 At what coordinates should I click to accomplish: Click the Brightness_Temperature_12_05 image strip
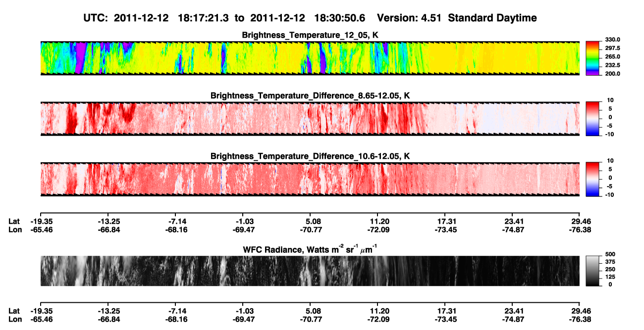310,58
